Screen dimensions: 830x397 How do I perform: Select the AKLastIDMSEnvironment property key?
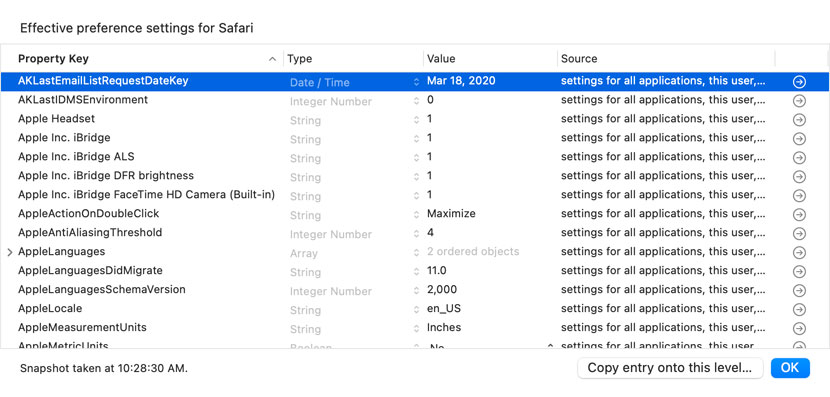click(x=83, y=100)
